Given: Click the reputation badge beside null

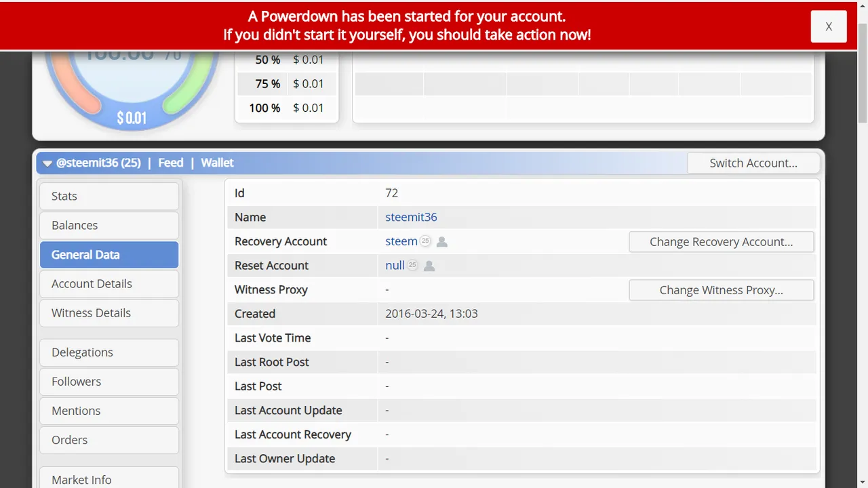Looking at the screenshot, I should pyautogui.click(x=412, y=266).
